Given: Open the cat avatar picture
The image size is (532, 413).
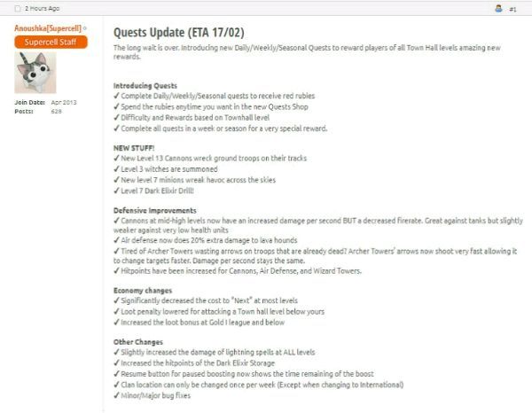Looking at the screenshot, I should [35, 72].
